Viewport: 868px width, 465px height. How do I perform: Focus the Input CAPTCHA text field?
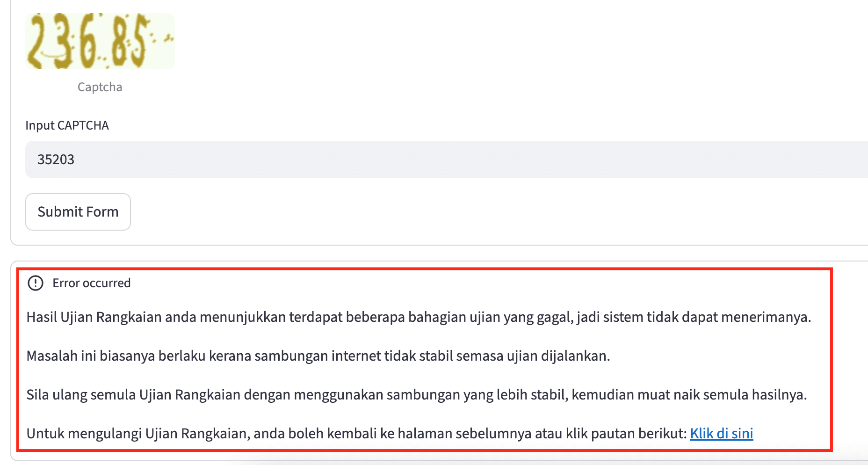447,160
